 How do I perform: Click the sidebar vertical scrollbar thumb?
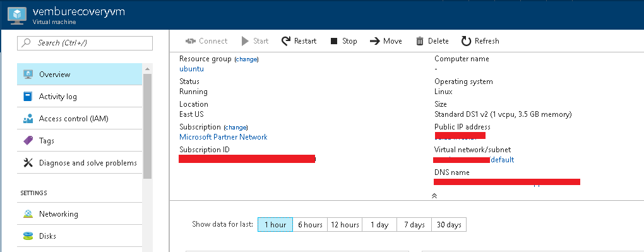pyautogui.click(x=148, y=126)
